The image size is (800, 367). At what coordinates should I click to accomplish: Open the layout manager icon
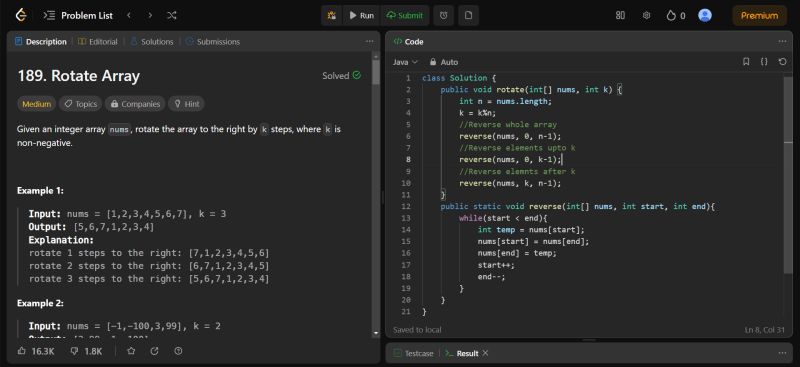point(620,15)
